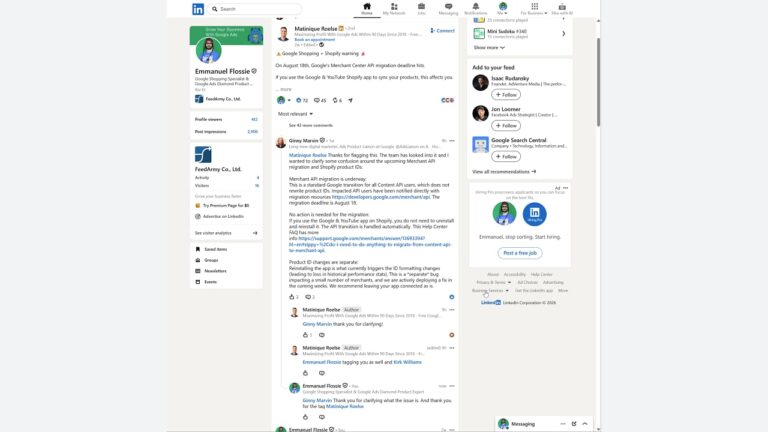
Task: Open Mini Sudoku game chevron
Action: pyautogui.click(x=564, y=34)
